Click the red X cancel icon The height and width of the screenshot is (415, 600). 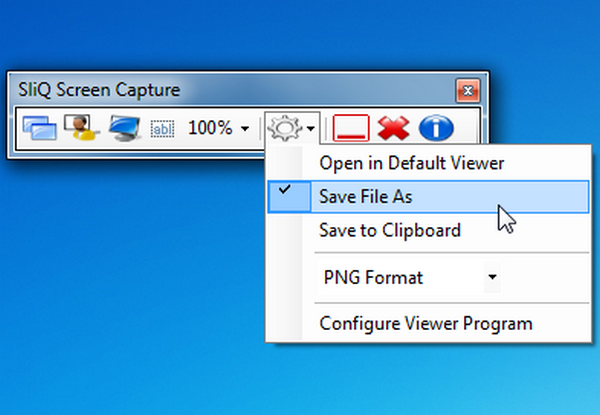pos(393,128)
